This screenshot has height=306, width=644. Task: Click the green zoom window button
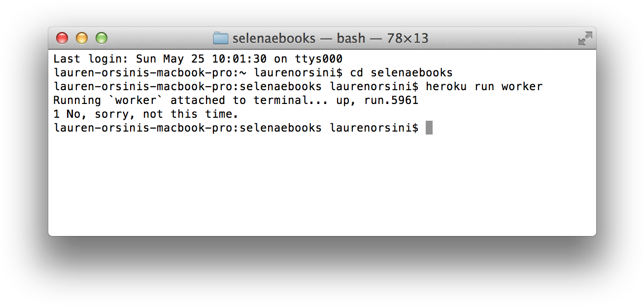click(x=102, y=38)
